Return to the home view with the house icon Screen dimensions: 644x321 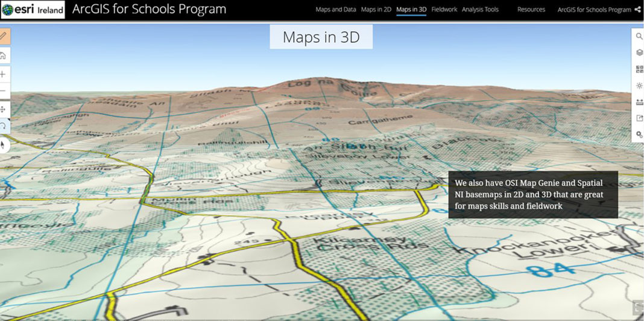[x=4, y=56]
